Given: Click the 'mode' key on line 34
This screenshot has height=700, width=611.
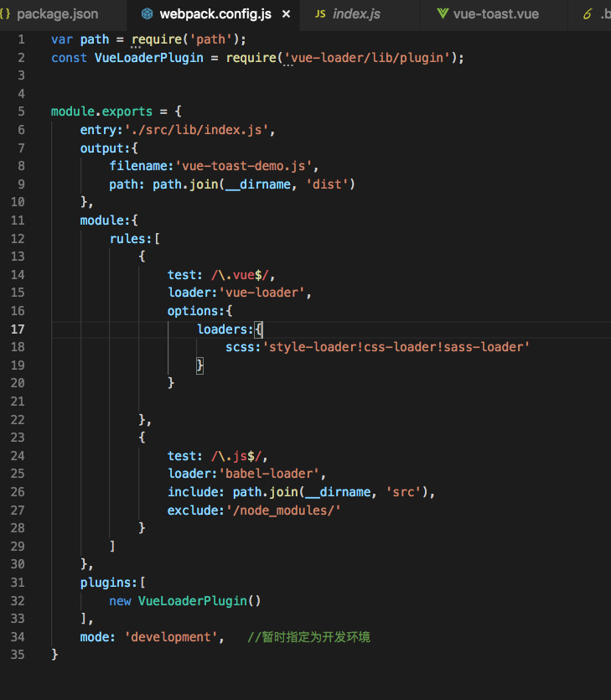Looking at the screenshot, I should coord(95,637).
